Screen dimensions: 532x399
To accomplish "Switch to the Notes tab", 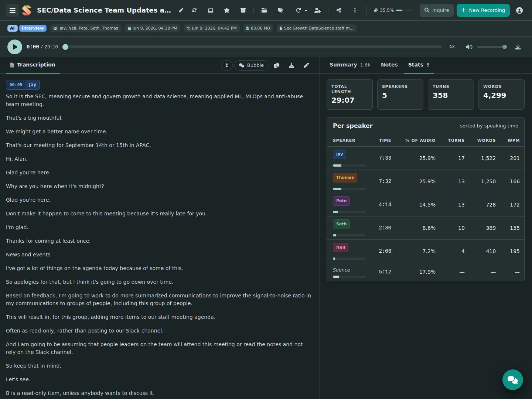I will pos(389,65).
